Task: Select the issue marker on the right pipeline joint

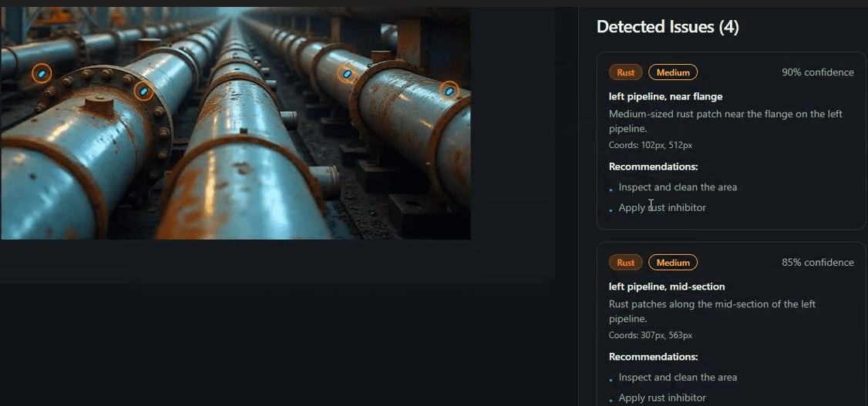Action: [347, 73]
